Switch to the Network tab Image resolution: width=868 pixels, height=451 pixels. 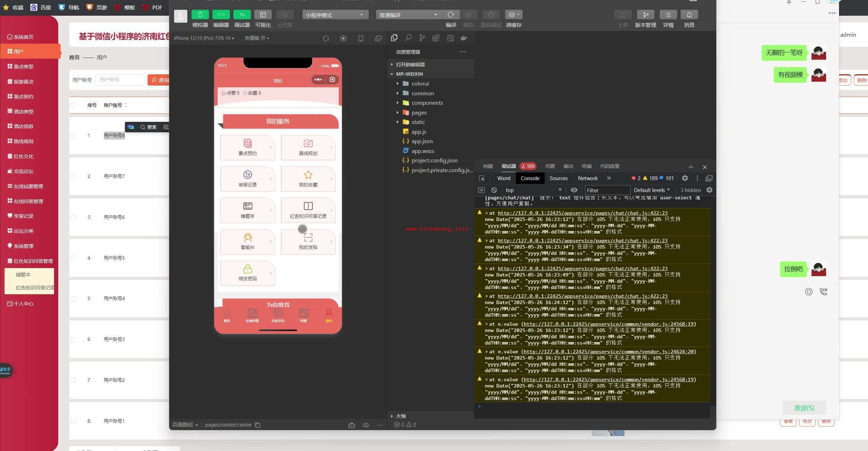pos(588,178)
